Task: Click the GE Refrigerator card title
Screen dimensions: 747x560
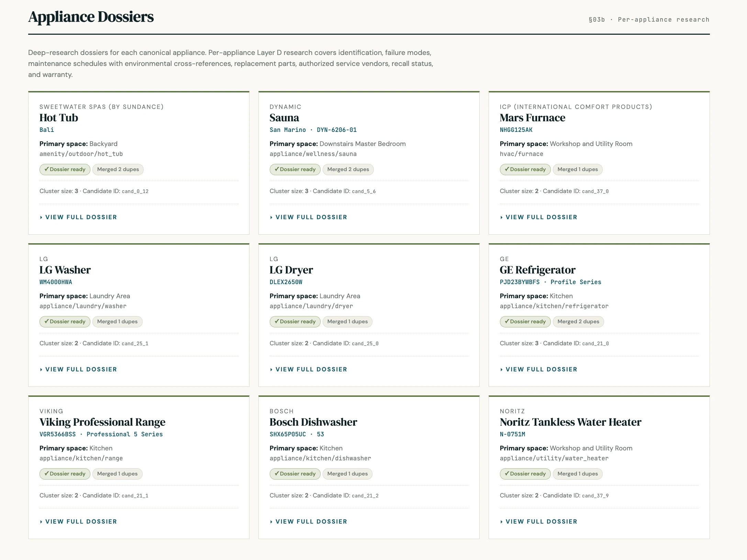Action: pos(537,270)
